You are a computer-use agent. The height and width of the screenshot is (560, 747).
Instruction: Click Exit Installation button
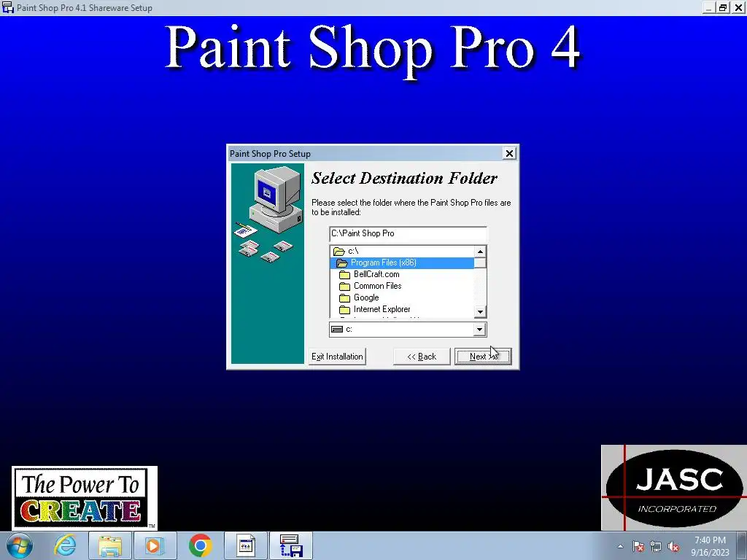[337, 356]
